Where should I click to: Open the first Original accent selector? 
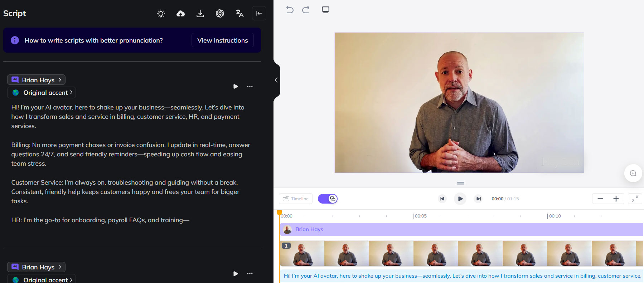point(42,92)
